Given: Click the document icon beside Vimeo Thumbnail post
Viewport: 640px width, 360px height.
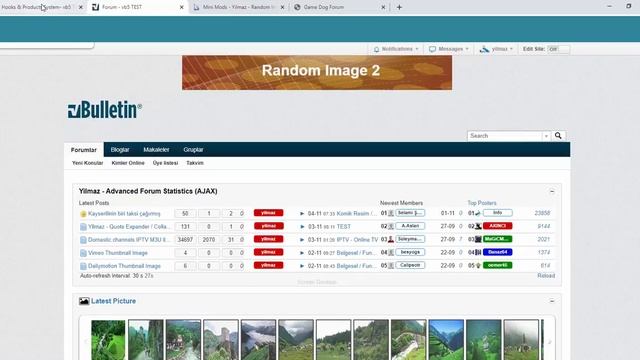Looking at the screenshot, I should click(83, 253).
